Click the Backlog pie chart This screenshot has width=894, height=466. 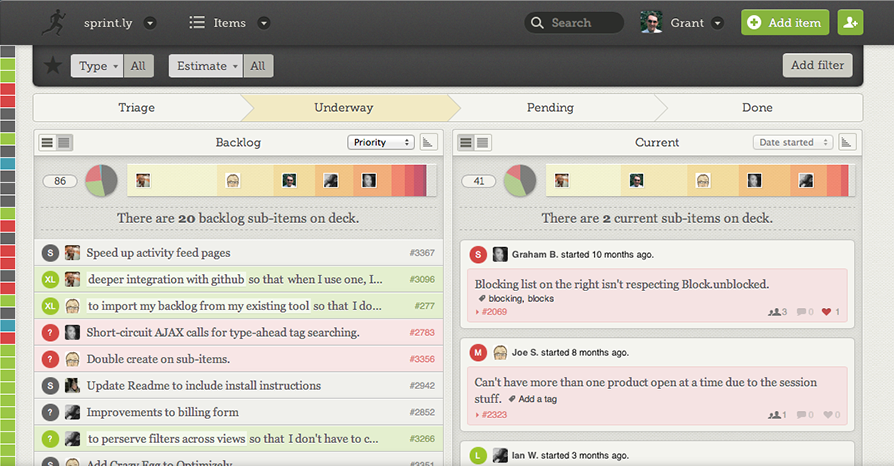point(101,181)
